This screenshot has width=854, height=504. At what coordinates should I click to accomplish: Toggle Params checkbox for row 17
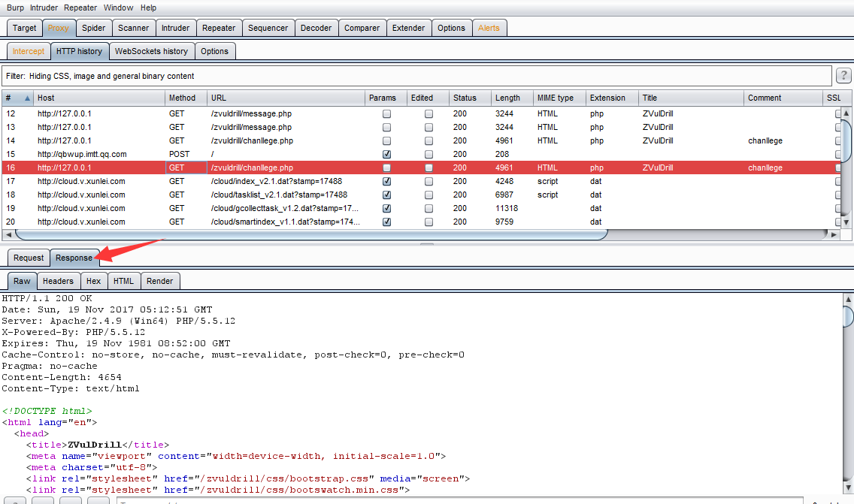coord(386,181)
